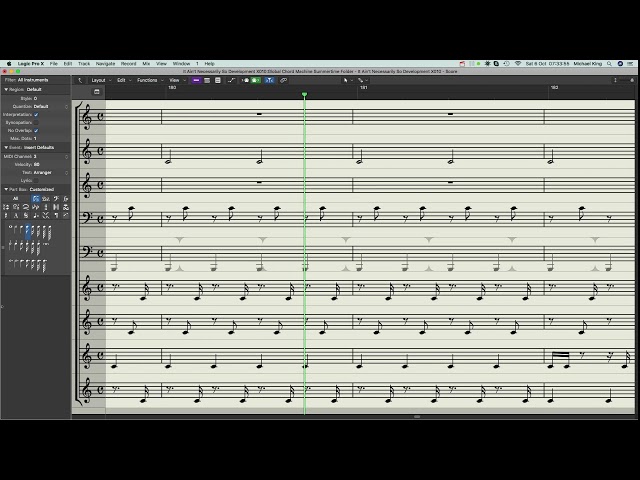The width and height of the screenshot is (640, 480).
Task: Switch to wrapped view icon
Action: point(207,80)
